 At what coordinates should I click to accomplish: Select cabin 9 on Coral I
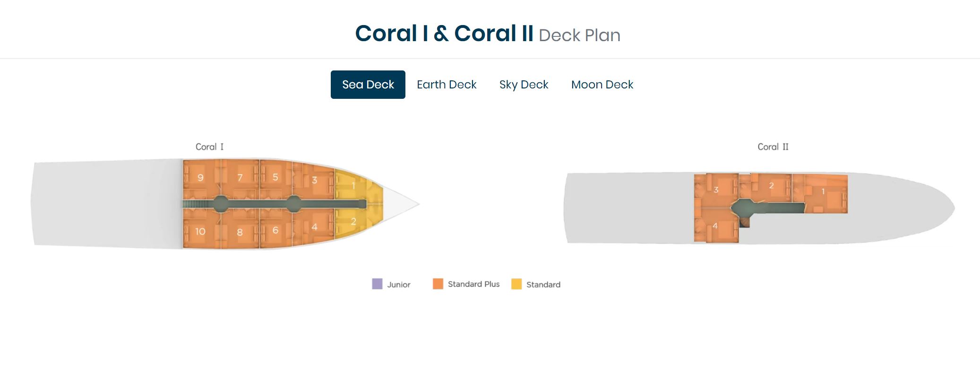(x=201, y=179)
